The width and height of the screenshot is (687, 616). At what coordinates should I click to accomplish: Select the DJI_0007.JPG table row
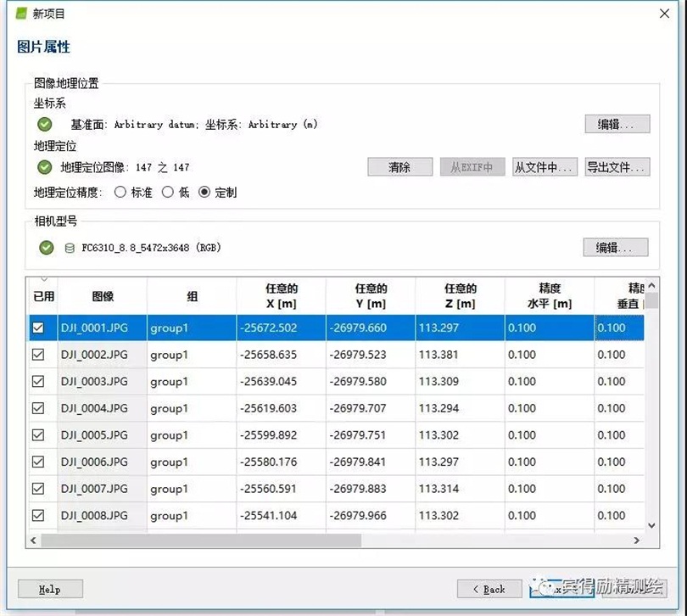coord(337,489)
